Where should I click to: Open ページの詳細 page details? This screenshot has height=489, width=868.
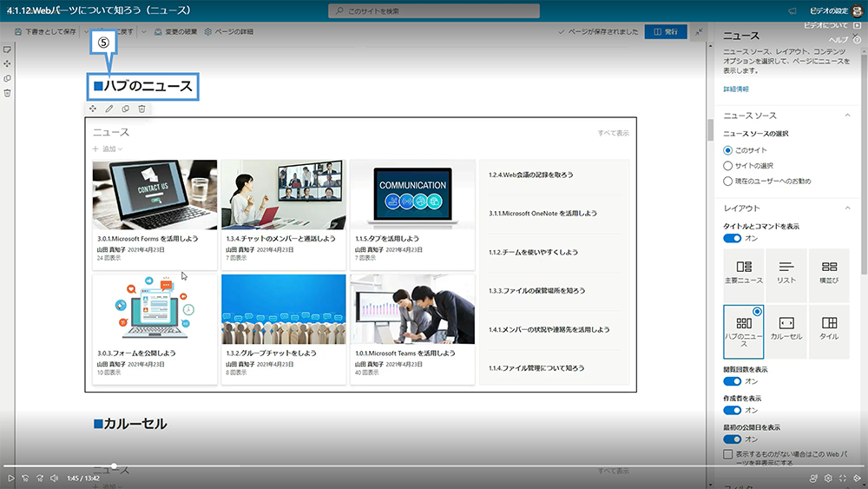228,31
